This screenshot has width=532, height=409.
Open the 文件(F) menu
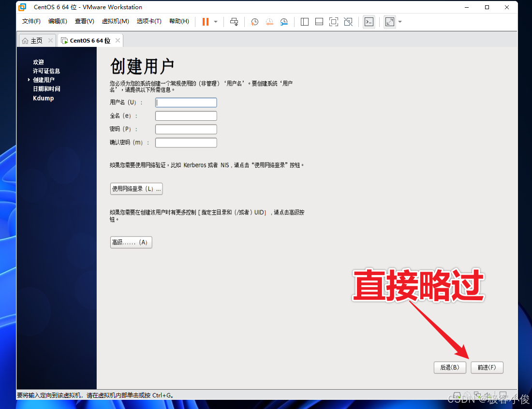(x=31, y=21)
